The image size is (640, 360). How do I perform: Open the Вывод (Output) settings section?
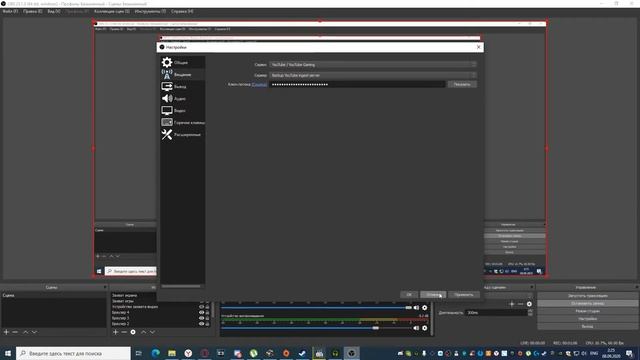182,87
